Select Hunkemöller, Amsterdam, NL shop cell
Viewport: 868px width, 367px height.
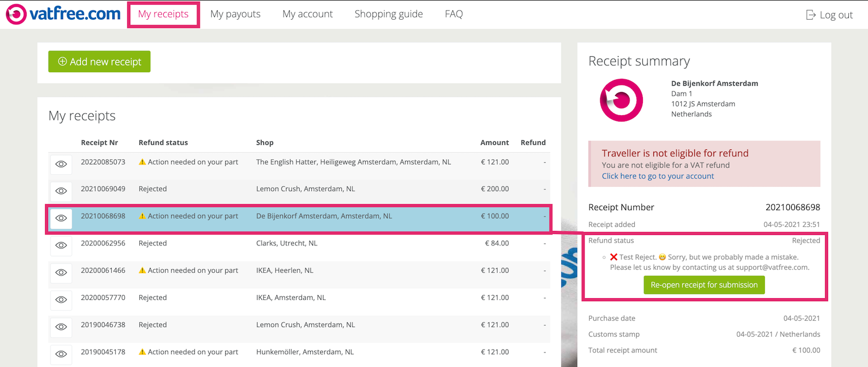coord(305,352)
